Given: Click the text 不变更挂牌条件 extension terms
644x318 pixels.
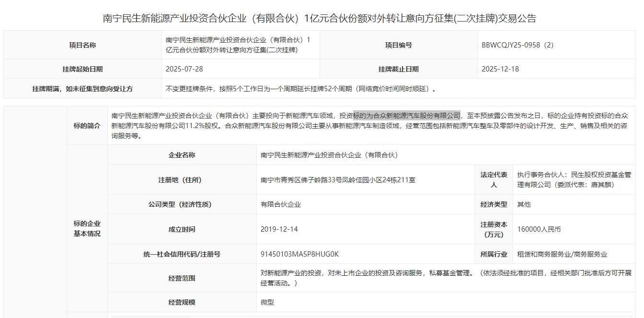Looking at the screenshot, I should 302,89.
